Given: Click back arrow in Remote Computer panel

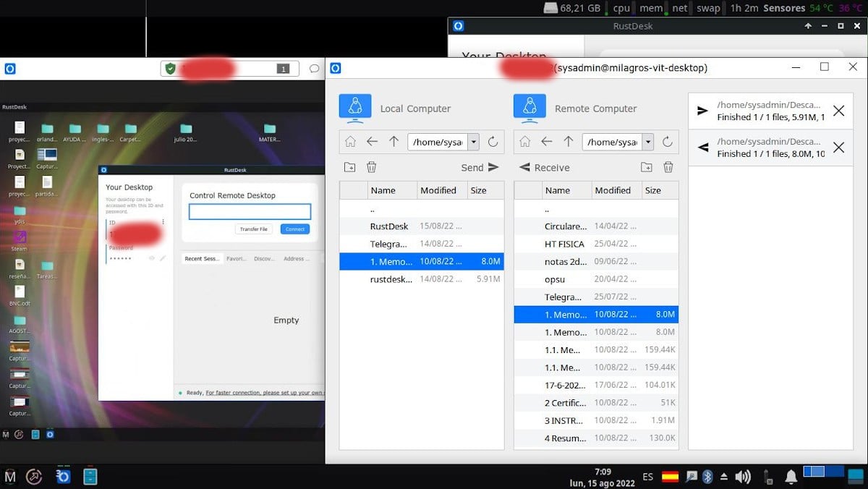Looking at the screenshot, I should click(x=547, y=142).
